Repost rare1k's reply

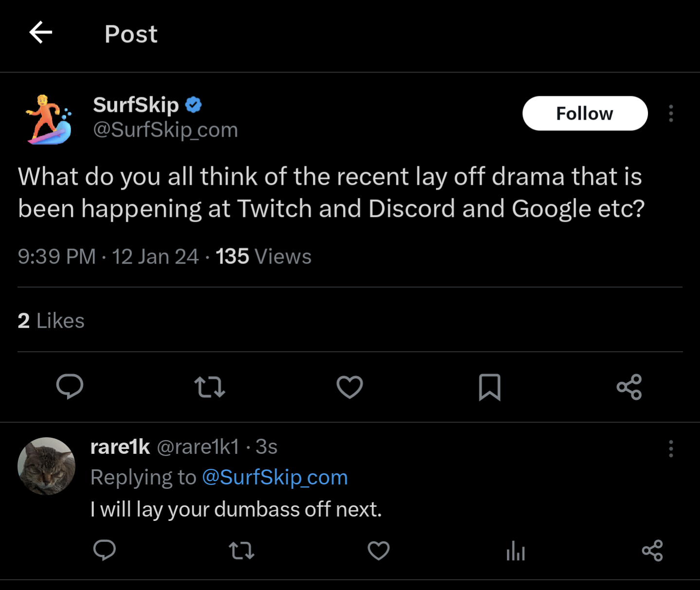click(241, 551)
